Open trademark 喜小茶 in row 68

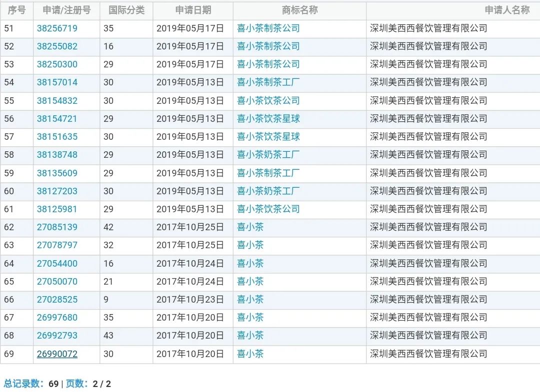point(250,335)
